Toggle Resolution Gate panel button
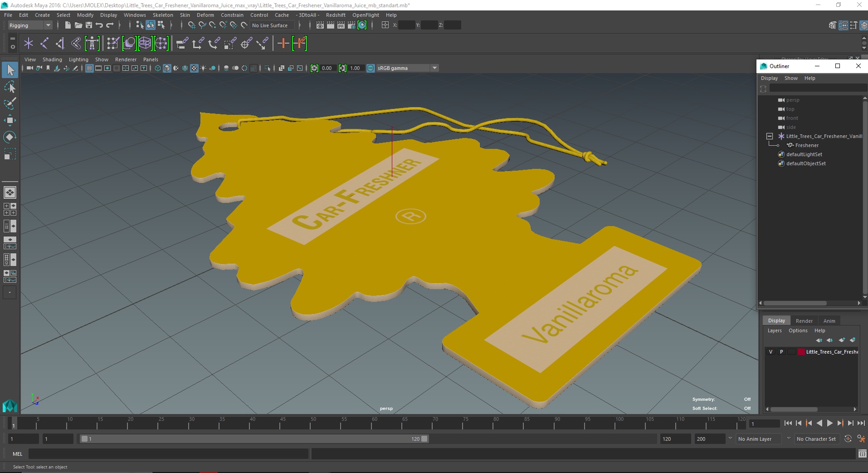 107,68
